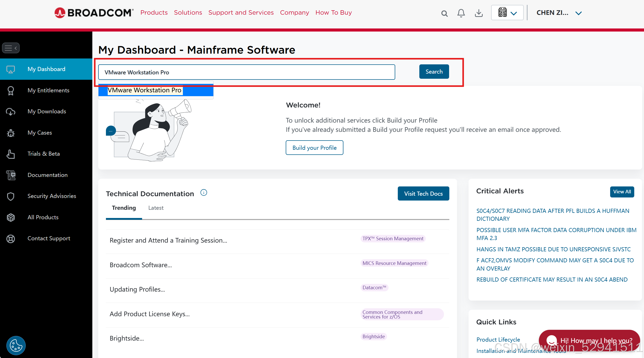Open the Security Advisories shield icon
Image resolution: width=644 pixels, height=358 pixels.
coord(11,196)
